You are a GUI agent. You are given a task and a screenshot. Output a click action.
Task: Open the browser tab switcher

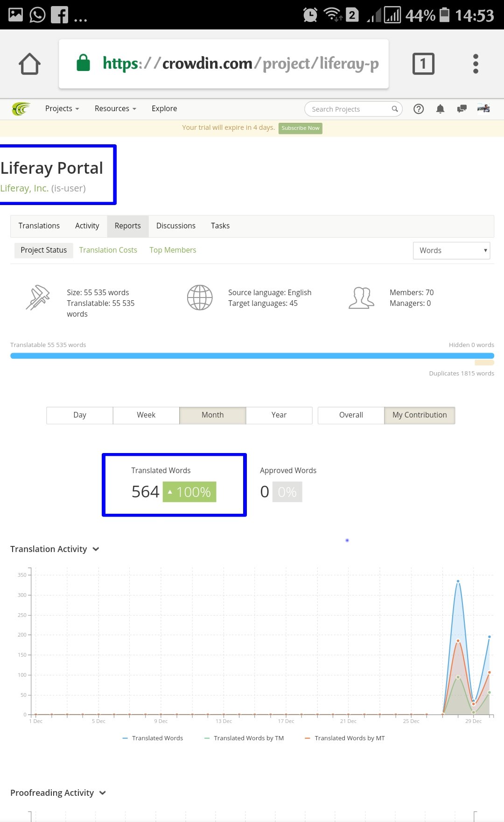(x=423, y=64)
